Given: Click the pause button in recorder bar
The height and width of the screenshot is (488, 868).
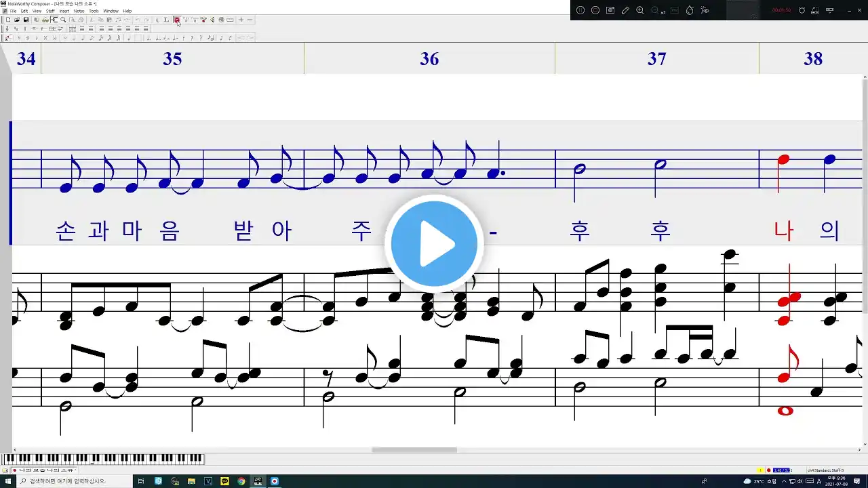Looking at the screenshot, I should (x=580, y=10).
